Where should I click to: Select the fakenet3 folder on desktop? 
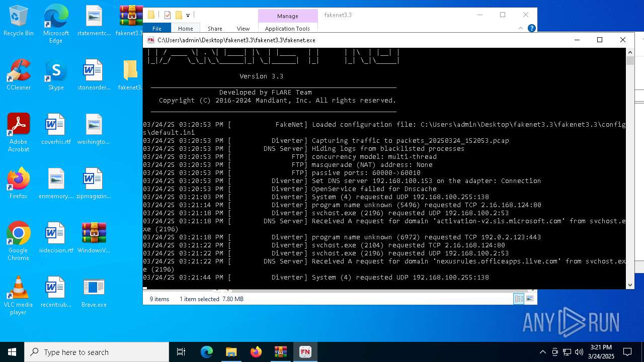[x=130, y=75]
